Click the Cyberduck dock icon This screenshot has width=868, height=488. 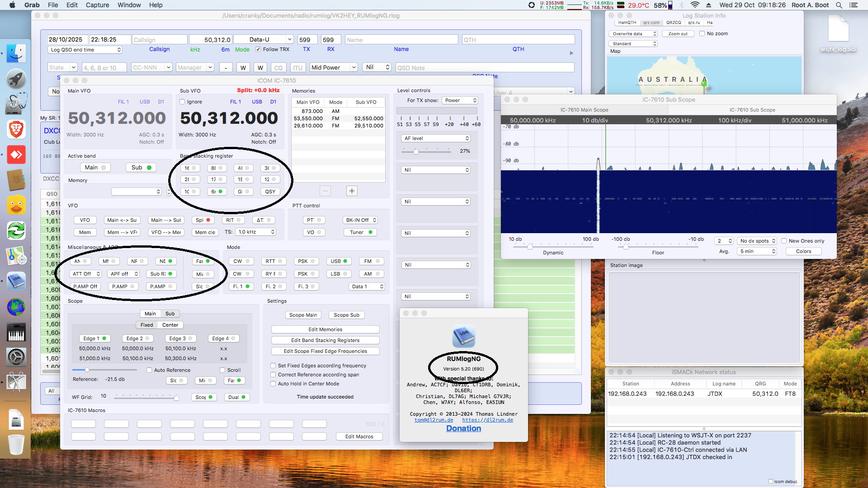(x=16, y=206)
